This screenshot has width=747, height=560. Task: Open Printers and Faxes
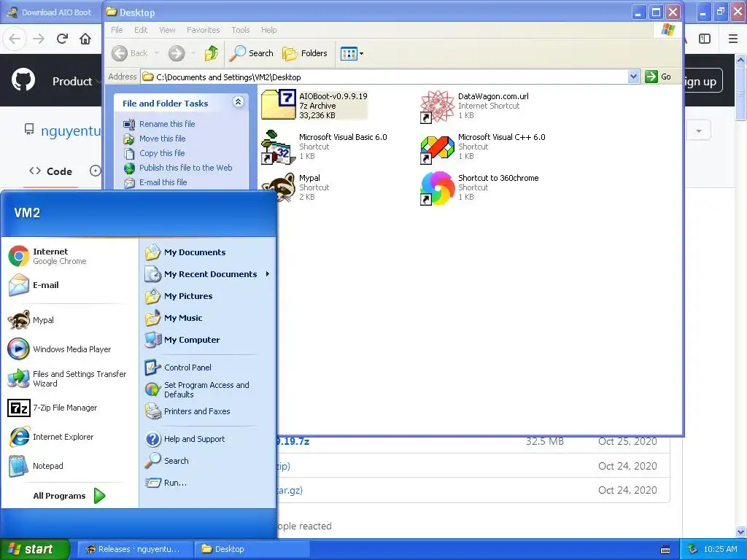[x=208, y=411]
